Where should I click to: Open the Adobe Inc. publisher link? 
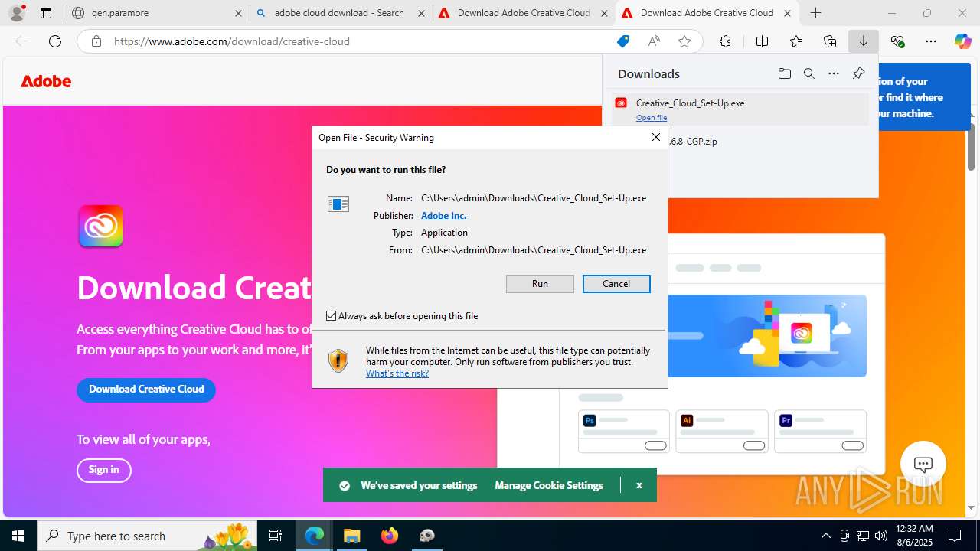point(443,216)
